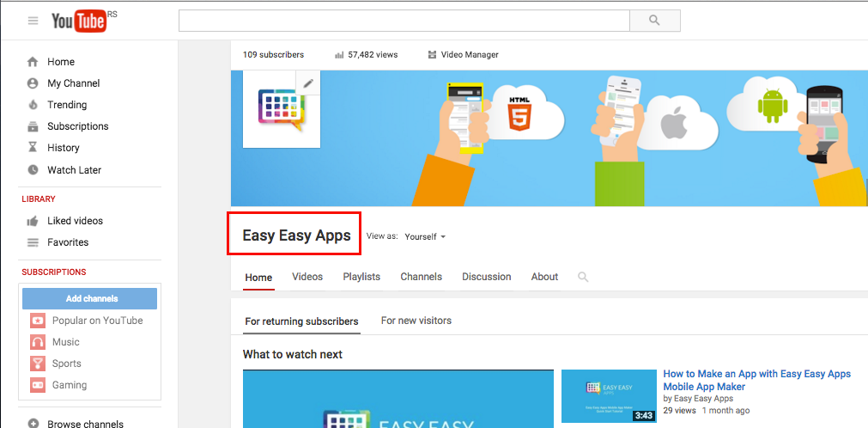Viewport: 868px width, 428px height.
Task: Click the SUBSCRIPTIONS section heading
Action: point(54,272)
